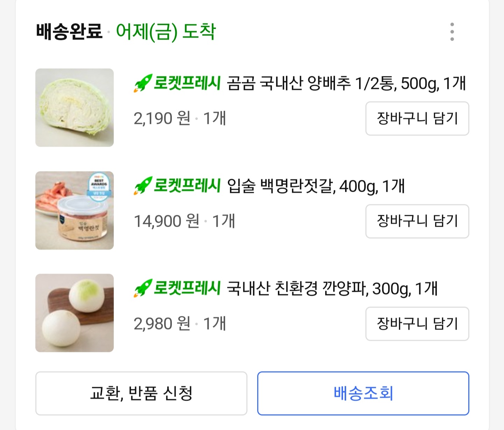
Task: Open 배송조회 delivery tracking
Action: [363, 393]
